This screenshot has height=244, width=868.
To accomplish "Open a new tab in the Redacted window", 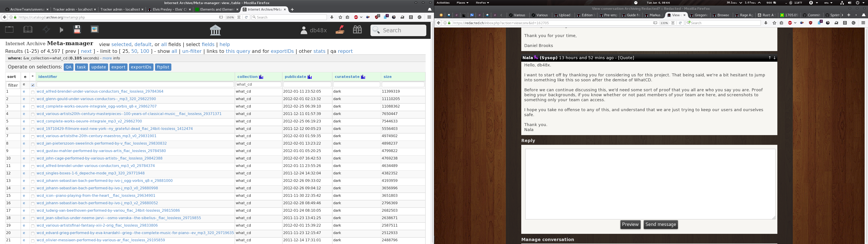I will click(849, 15).
